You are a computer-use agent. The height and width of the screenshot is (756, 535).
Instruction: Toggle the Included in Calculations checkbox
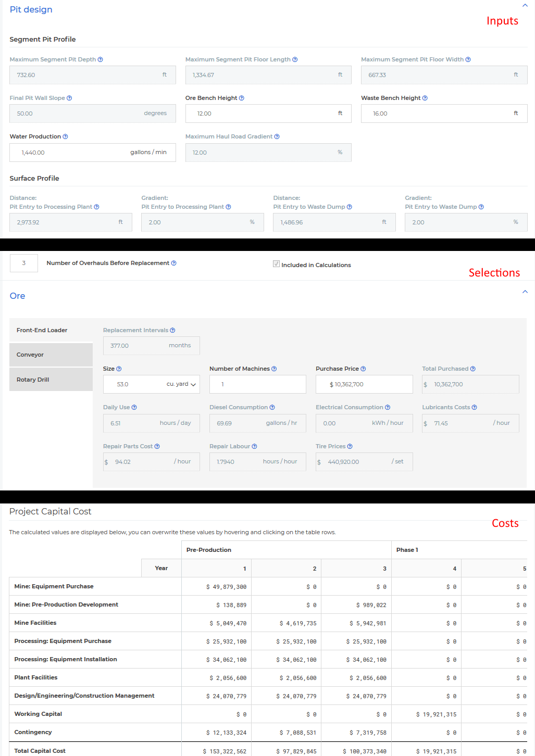[277, 264]
